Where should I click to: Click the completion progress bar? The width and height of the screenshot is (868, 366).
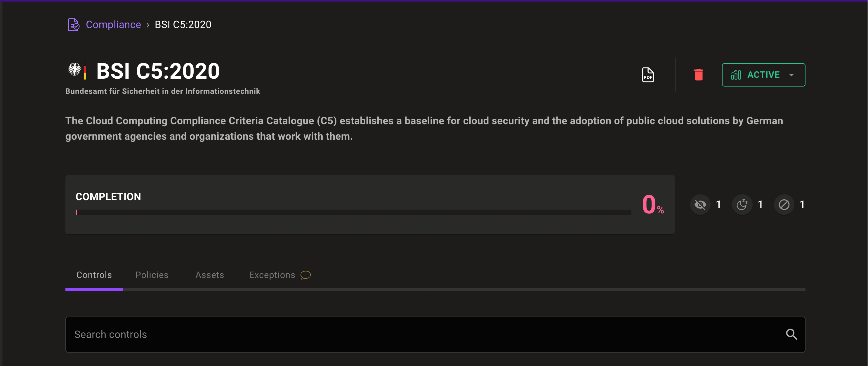[353, 212]
